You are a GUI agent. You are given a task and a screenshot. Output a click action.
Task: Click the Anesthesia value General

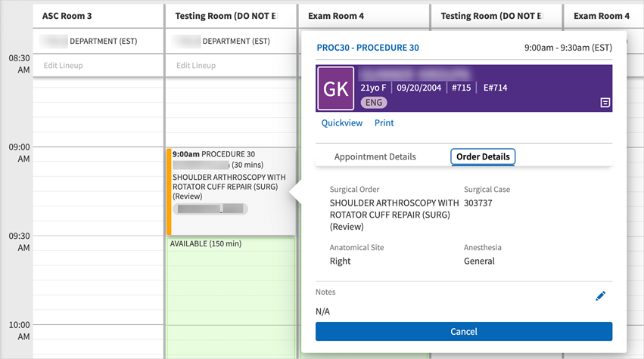coord(479,262)
